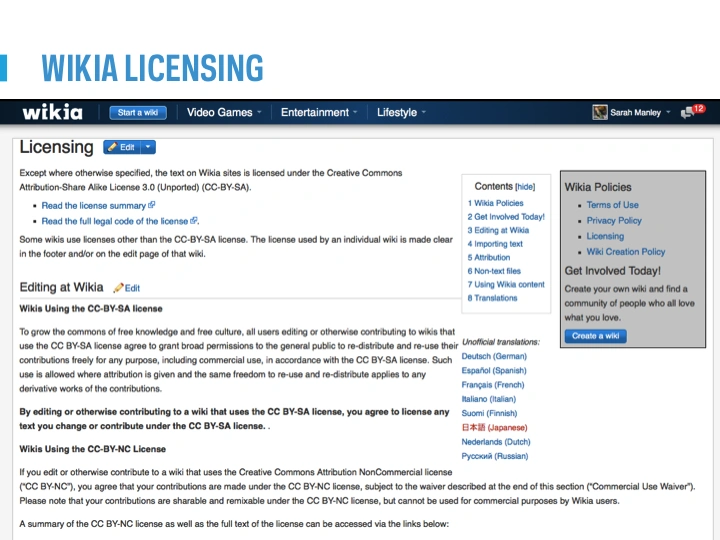Open the Entertainment menu
Viewport: 720px width, 540px height.
pyautogui.click(x=319, y=112)
